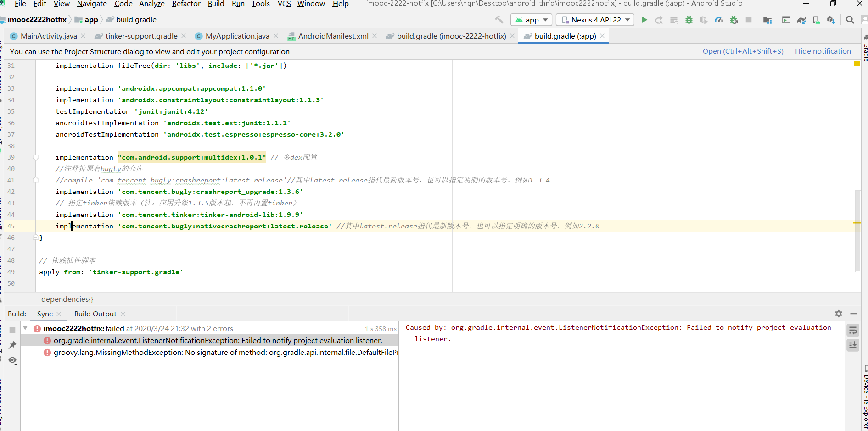Sync Project with Gradle Files elephant icon

(x=801, y=20)
